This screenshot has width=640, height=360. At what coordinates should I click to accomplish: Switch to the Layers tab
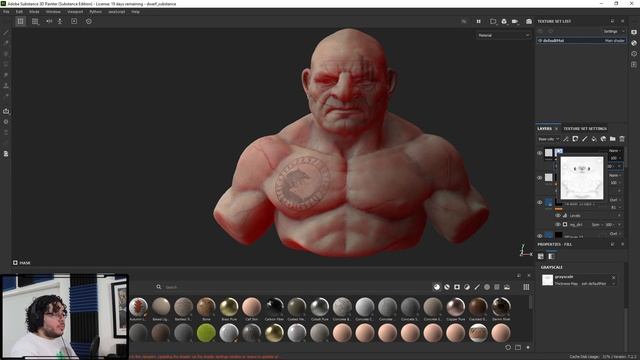[544, 129]
